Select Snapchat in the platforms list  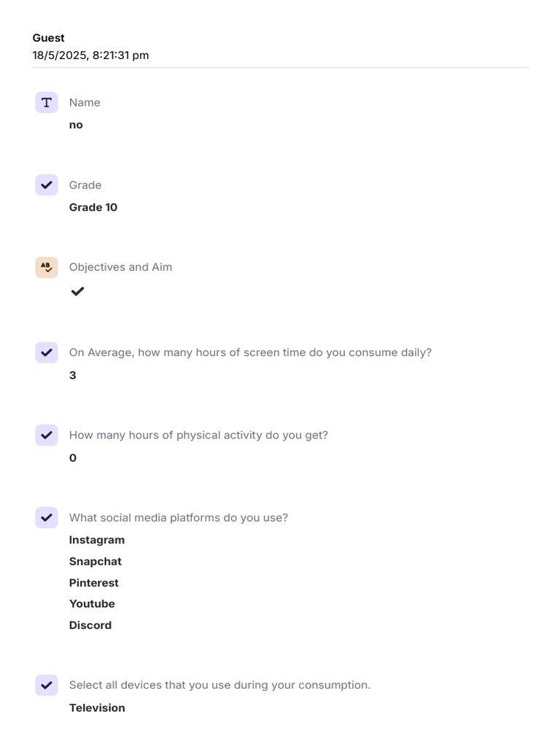tap(96, 562)
